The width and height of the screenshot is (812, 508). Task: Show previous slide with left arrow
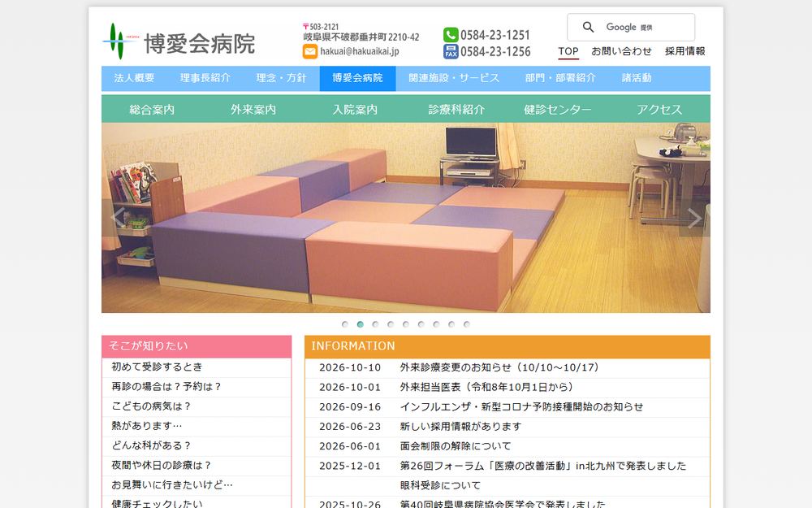click(x=118, y=218)
